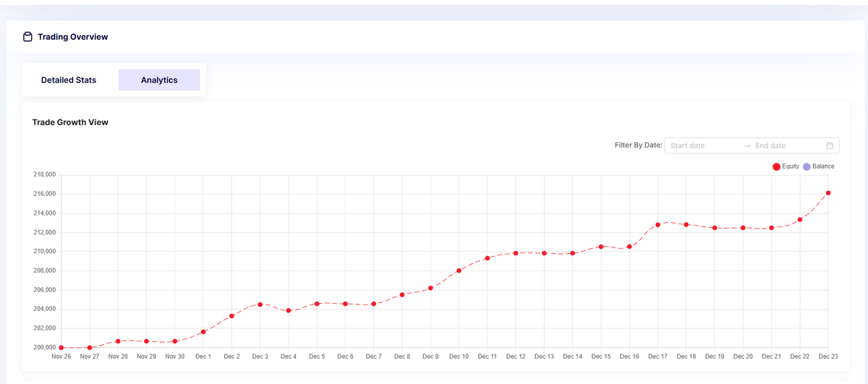The width and height of the screenshot is (868, 384).
Task: Click the Dec 19 x-axis label
Action: [715, 357]
